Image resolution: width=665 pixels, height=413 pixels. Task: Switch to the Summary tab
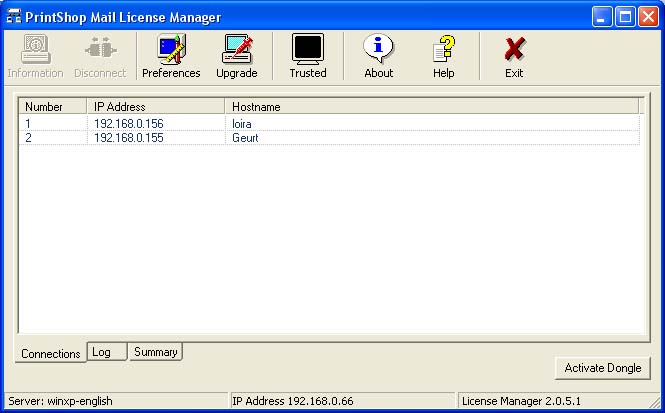pos(156,352)
